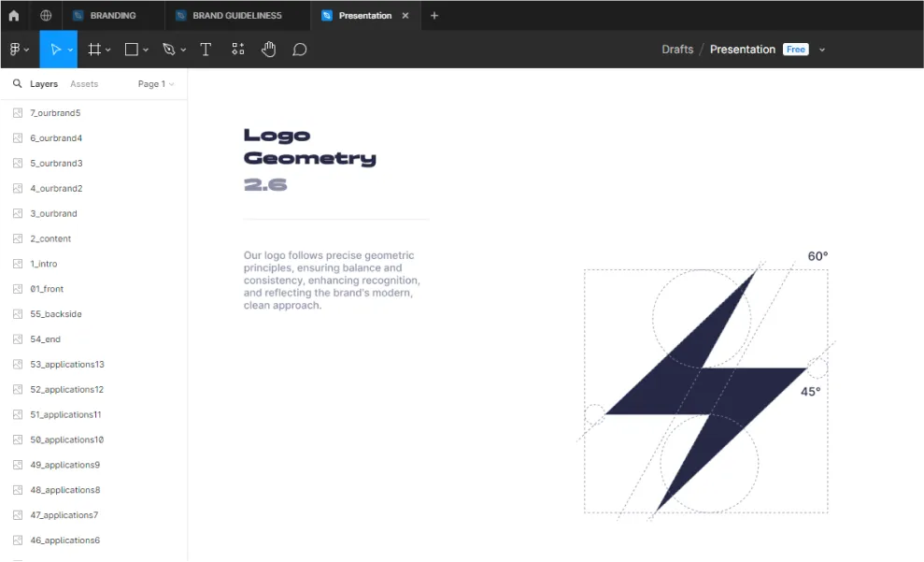The width and height of the screenshot is (924, 562).
Task: Select the Comment tool
Action: tap(300, 50)
